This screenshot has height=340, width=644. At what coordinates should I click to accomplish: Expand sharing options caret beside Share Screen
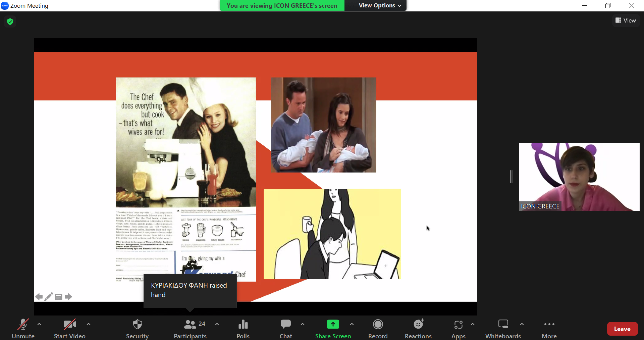click(x=352, y=324)
